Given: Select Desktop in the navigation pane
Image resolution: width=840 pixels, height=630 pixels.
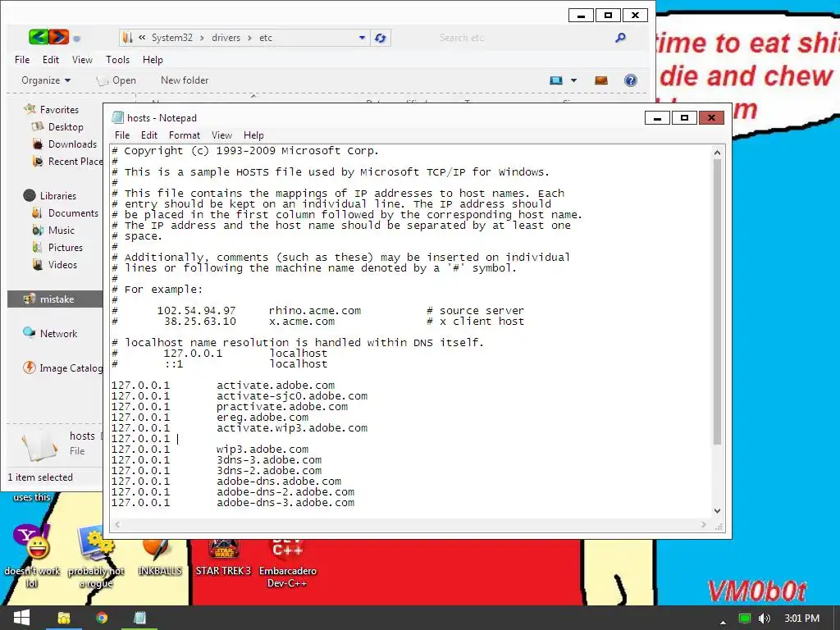Looking at the screenshot, I should (58, 127).
